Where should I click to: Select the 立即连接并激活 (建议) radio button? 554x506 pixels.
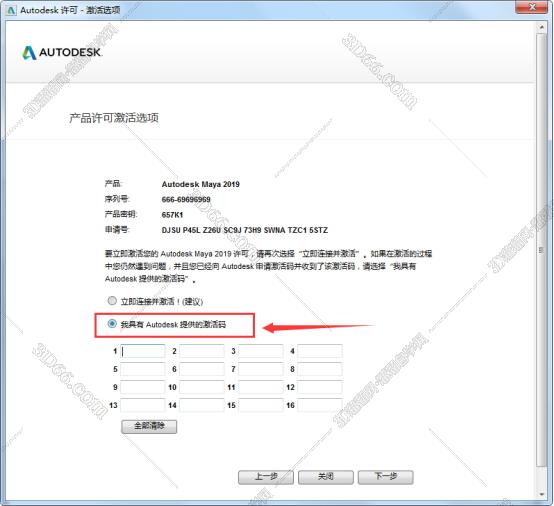(112, 301)
